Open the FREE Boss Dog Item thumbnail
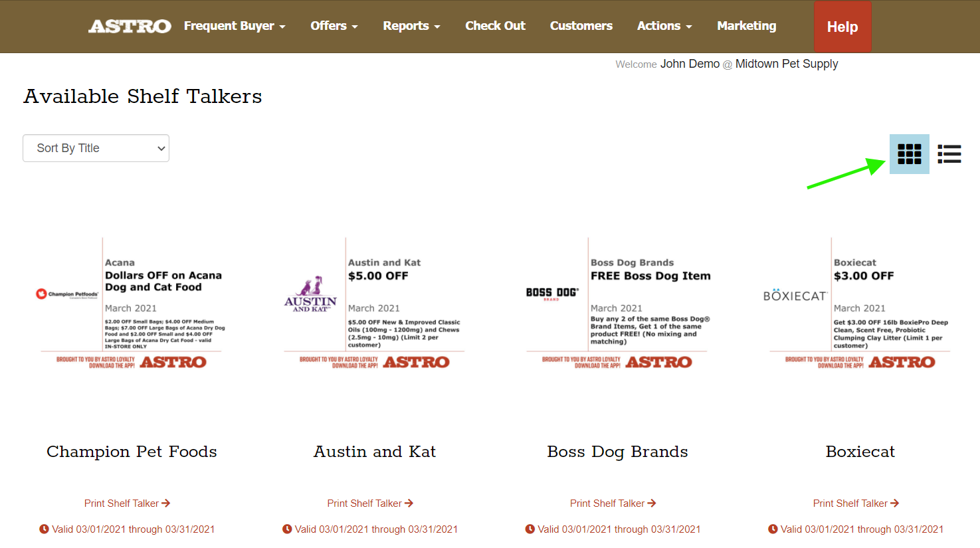The image size is (980, 548). point(618,304)
